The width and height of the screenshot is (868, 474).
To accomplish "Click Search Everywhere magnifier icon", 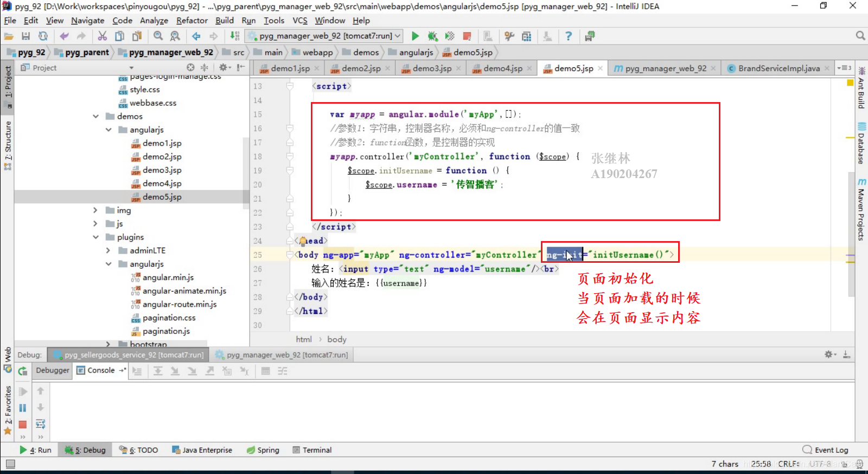I will pos(860,36).
